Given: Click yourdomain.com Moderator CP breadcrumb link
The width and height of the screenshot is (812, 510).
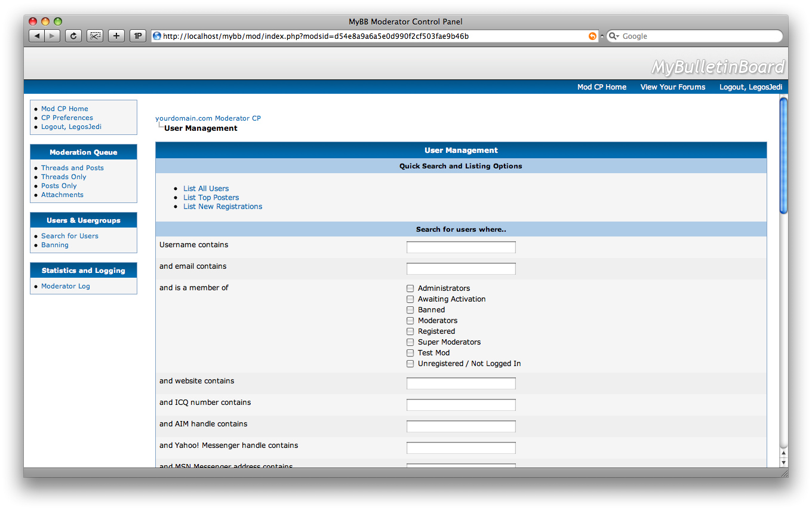Looking at the screenshot, I should [x=208, y=118].
